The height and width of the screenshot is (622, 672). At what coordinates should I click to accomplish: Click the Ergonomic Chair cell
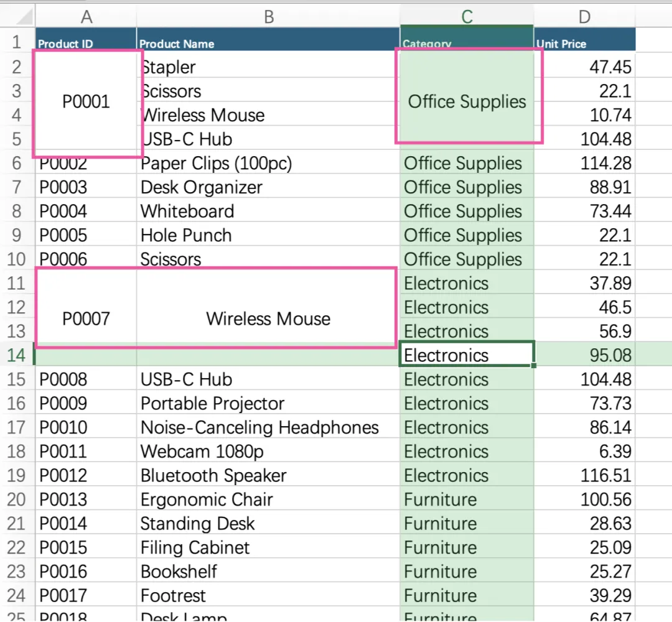point(268,499)
